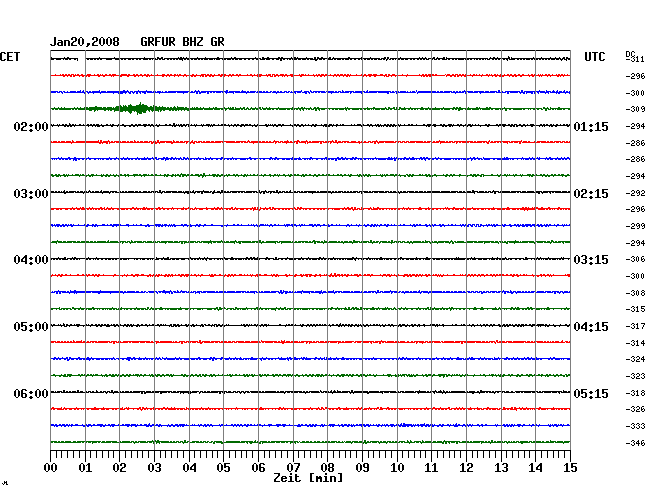Click the CET time zone label
This screenshot has width=650, height=494.
tap(10, 57)
